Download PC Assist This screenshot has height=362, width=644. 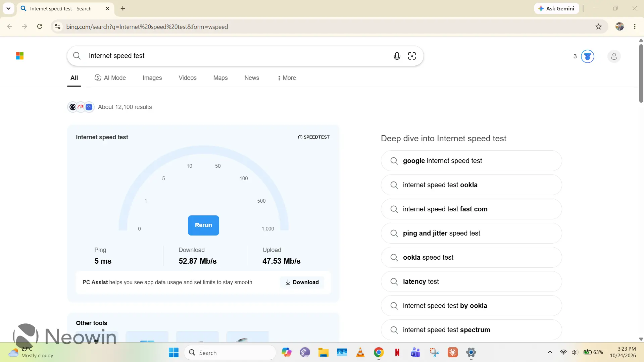point(302,282)
